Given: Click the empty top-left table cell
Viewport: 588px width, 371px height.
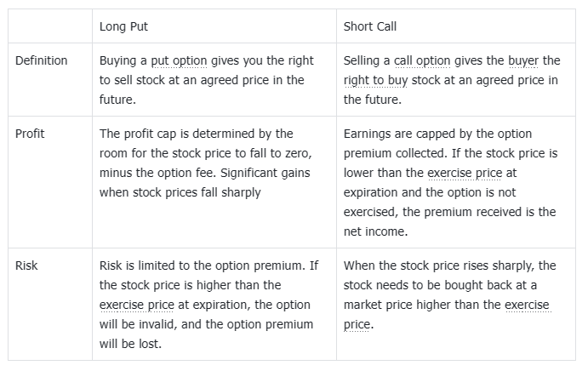Looking at the screenshot, I should tap(50, 26).
